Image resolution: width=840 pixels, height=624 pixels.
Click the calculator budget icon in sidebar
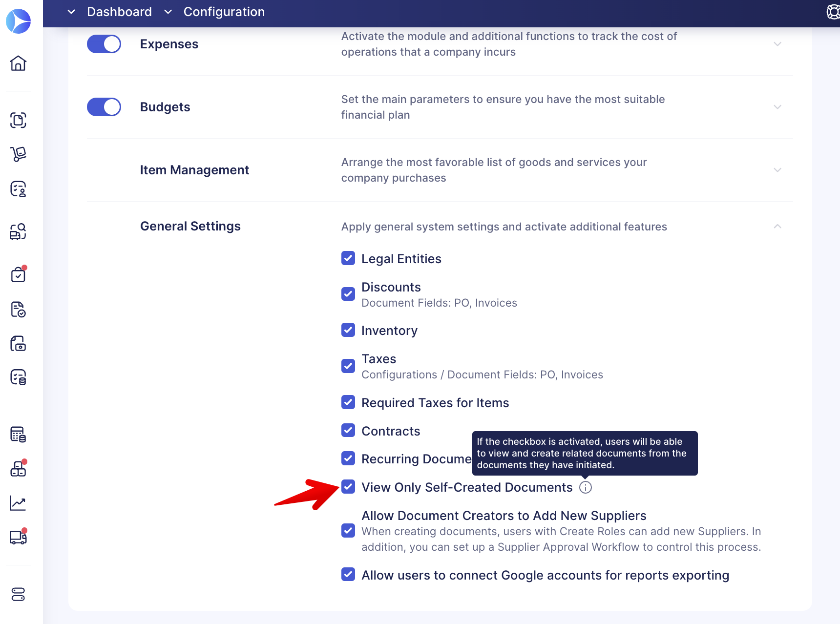tap(18, 434)
